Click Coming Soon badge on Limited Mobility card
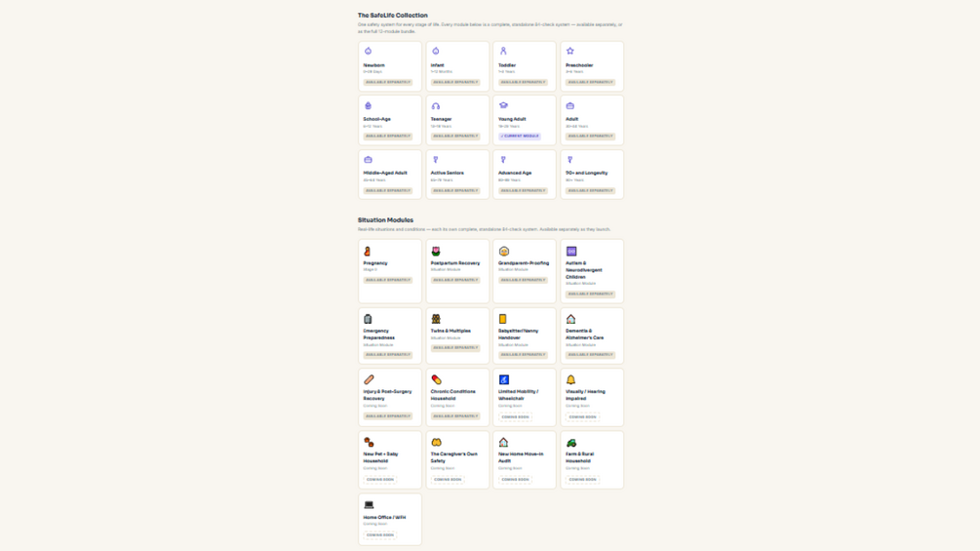Screen dimensions: 980x551 [515, 416]
